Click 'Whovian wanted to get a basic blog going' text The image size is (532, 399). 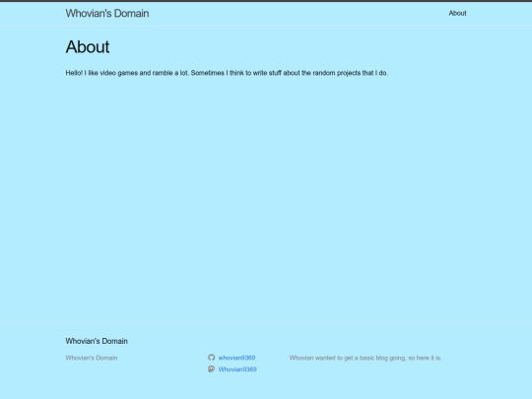[x=366, y=358]
